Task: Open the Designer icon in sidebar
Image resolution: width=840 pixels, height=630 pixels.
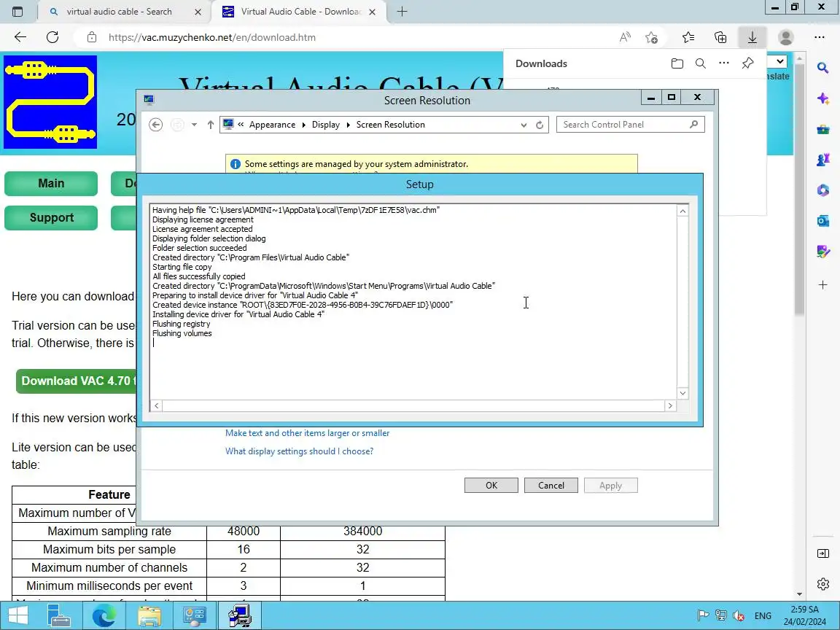Action: pyautogui.click(x=822, y=251)
